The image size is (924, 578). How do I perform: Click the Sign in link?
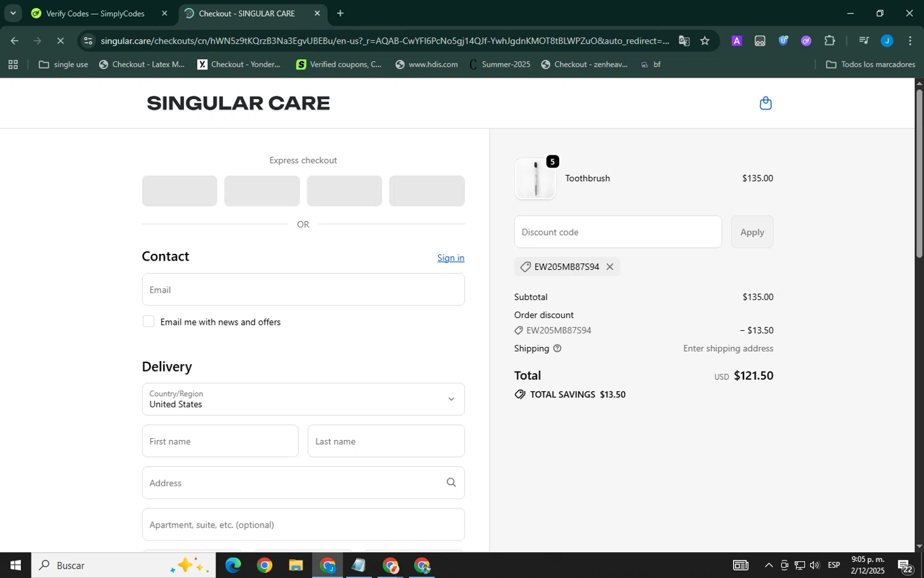point(451,258)
